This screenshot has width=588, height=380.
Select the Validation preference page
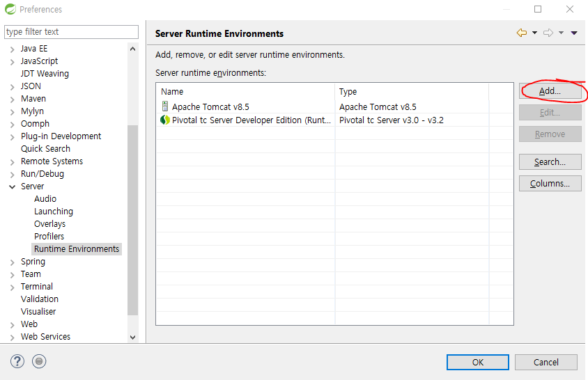click(x=40, y=299)
